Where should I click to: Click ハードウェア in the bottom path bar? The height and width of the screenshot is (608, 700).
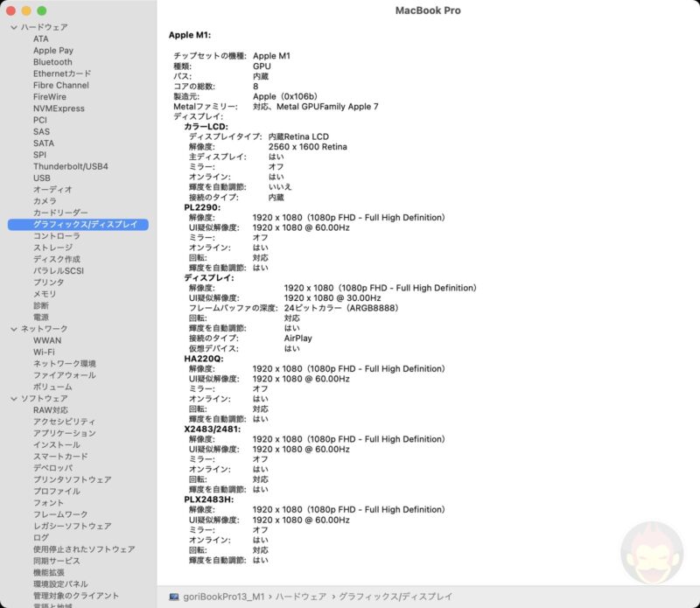[300, 596]
